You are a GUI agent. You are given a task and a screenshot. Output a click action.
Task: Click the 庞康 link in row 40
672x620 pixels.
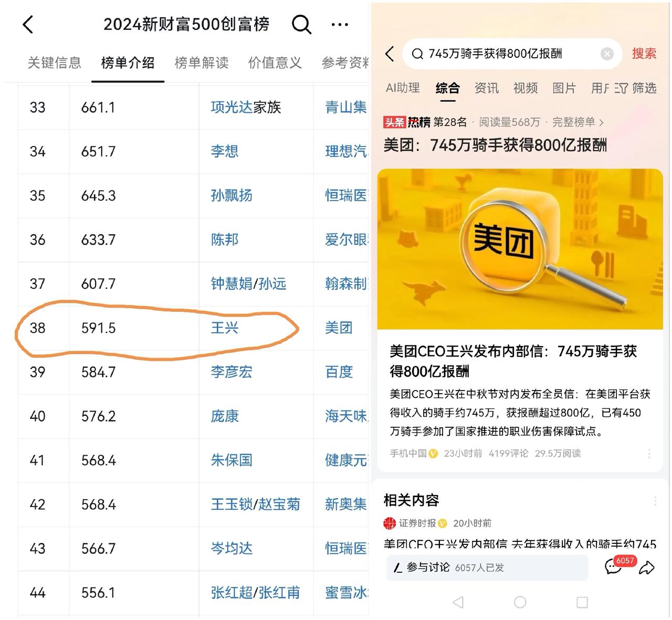(x=225, y=416)
